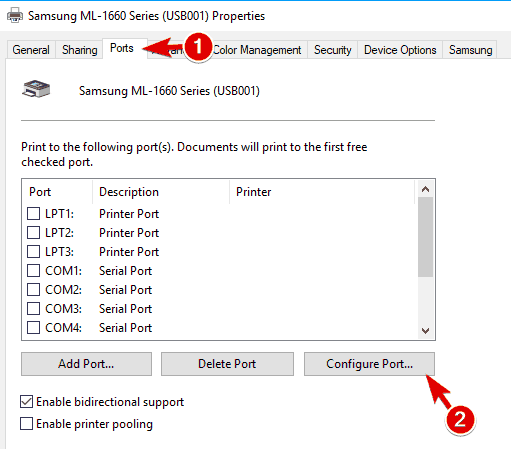Sort list by Description column header
Screen dimensions: 511x449
pyautogui.click(x=161, y=192)
